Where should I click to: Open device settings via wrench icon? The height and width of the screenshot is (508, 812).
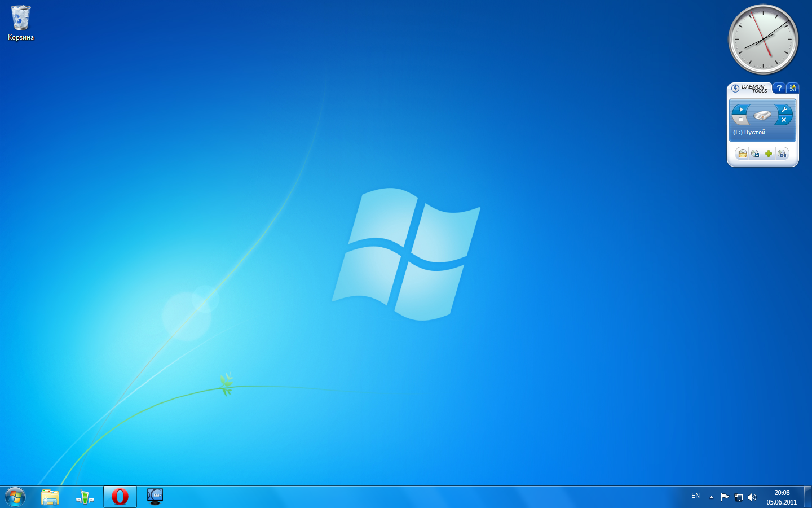tap(784, 110)
